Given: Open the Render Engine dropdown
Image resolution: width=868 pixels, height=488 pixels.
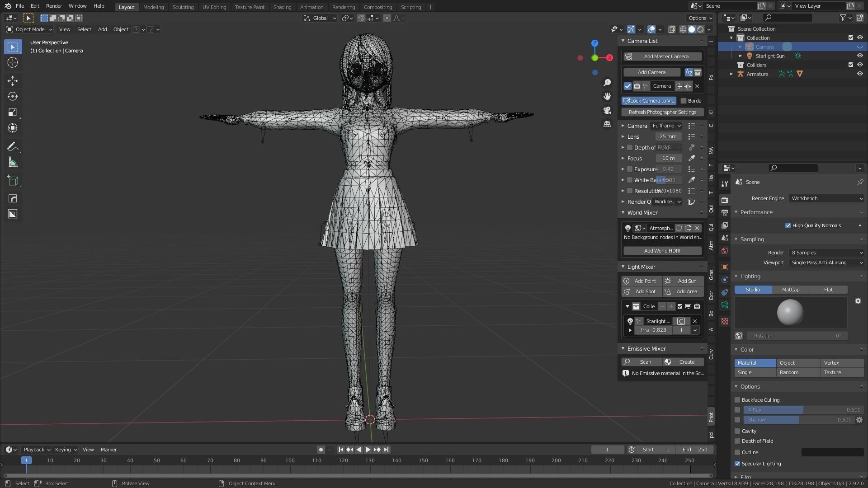Looking at the screenshot, I should (x=826, y=198).
